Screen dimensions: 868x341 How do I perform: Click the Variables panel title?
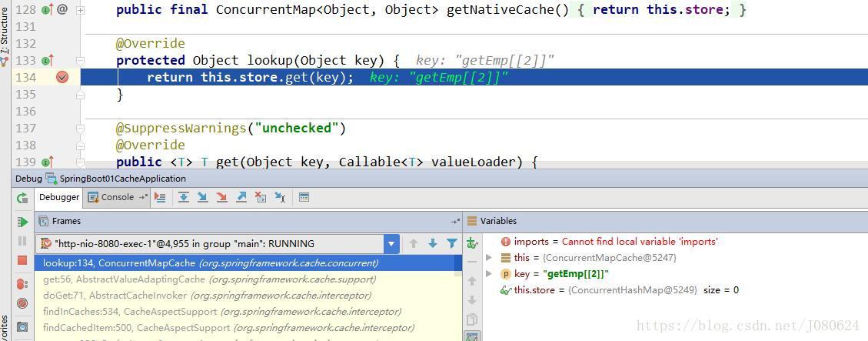(498, 221)
